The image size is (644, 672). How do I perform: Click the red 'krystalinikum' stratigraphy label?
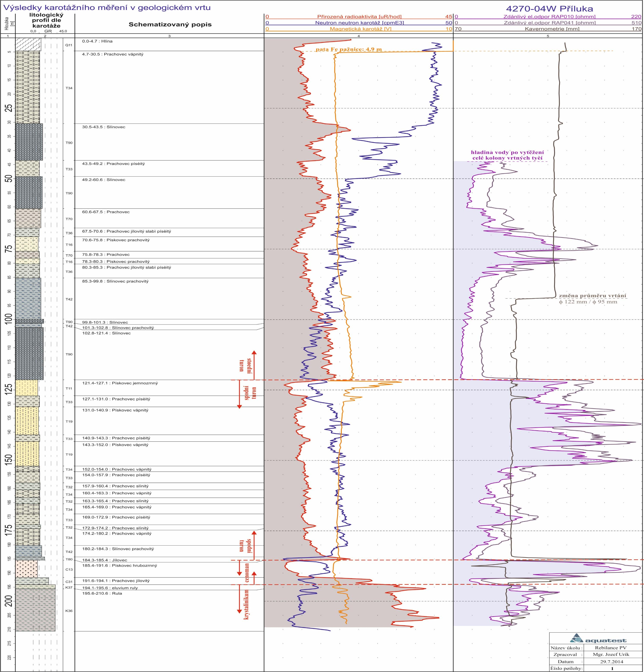(x=246, y=605)
